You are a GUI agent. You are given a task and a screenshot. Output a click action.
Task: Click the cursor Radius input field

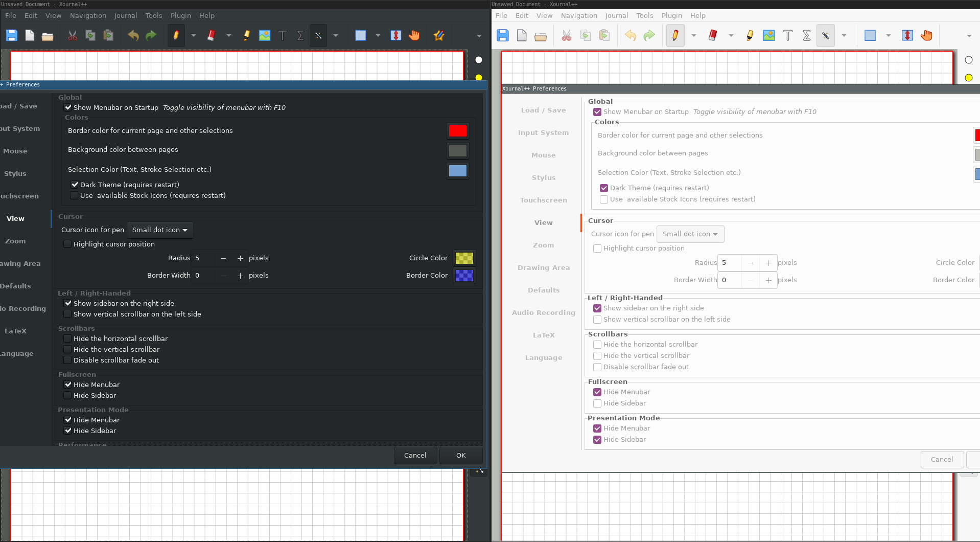coord(204,258)
